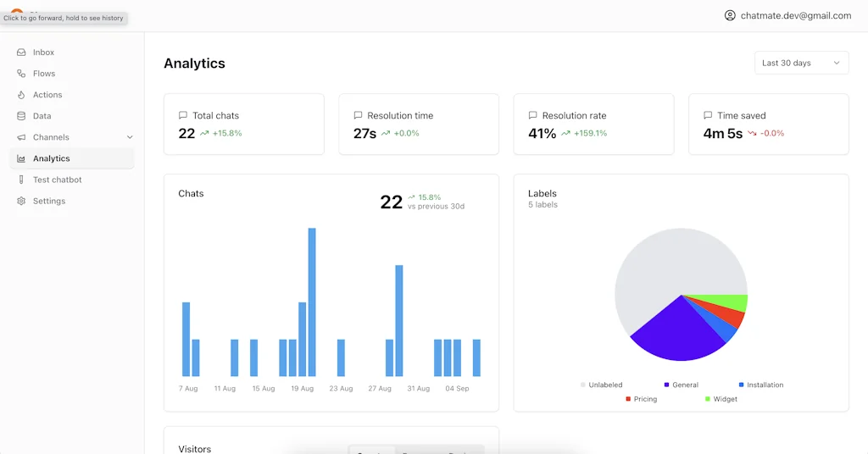This screenshot has height=454, width=868.
Task: Click the Data database icon
Action: 21,116
